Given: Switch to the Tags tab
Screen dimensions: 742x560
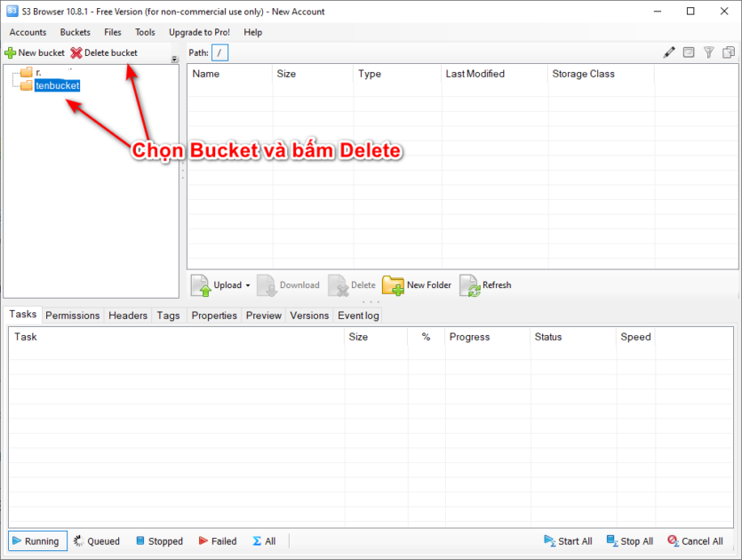Looking at the screenshot, I should pyautogui.click(x=169, y=316).
